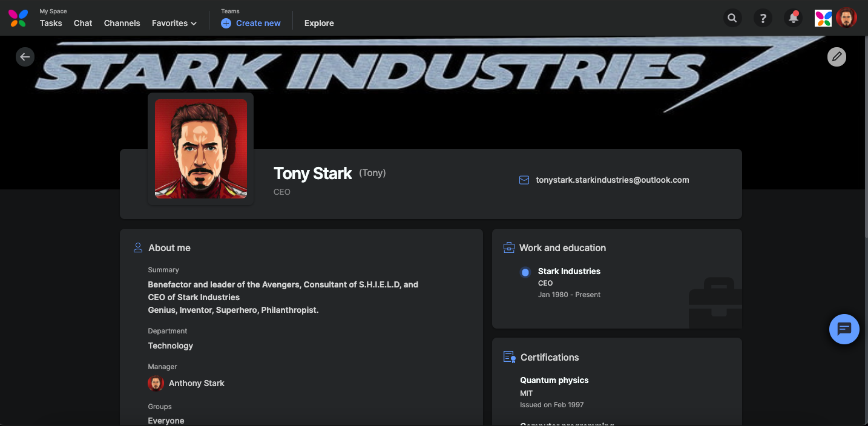Select the Stark Industries timeline dot
This screenshot has width=868, height=426.
click(x=525, y=272)
